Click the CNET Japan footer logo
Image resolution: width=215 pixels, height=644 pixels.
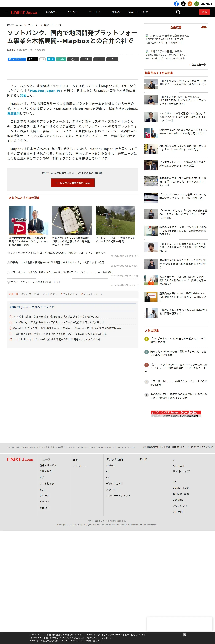[20, 459]
